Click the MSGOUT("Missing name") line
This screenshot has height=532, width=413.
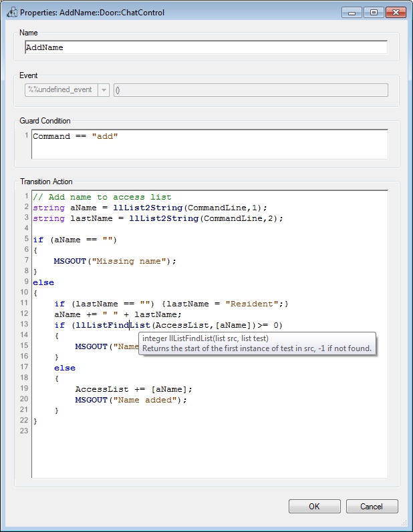coord(115,261)
